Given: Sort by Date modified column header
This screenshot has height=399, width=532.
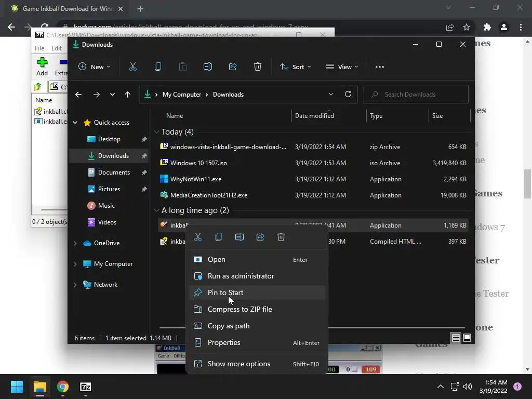Looking at the screenshot, I should click(329, 116).
